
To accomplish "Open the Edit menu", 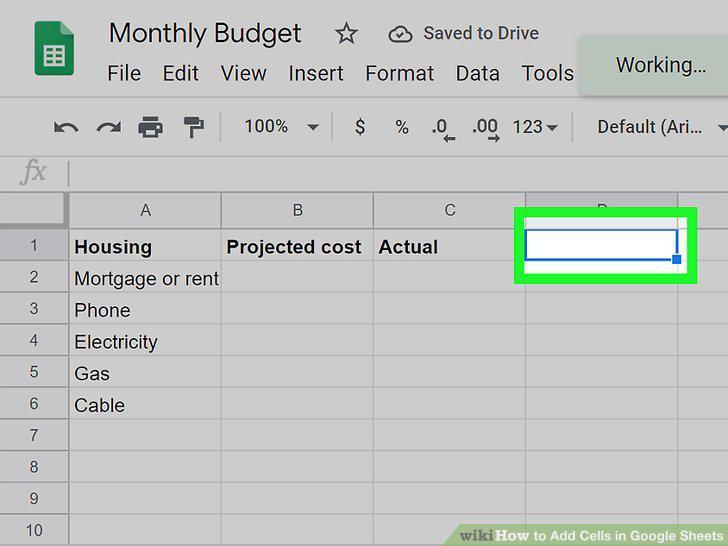I will click(181, 73).
